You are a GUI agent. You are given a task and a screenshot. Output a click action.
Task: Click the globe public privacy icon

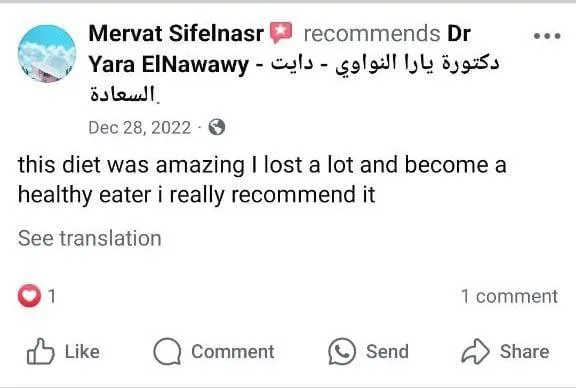pyautogui.click(x=217, y=127)
